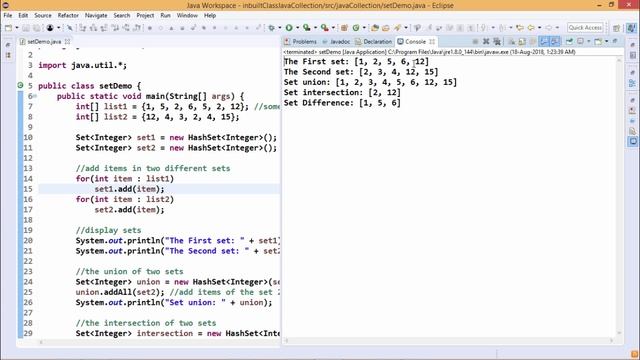Screen dimensions: 640x360
Task: Switch to the Javadoc tab
Action: pos(336,42)
